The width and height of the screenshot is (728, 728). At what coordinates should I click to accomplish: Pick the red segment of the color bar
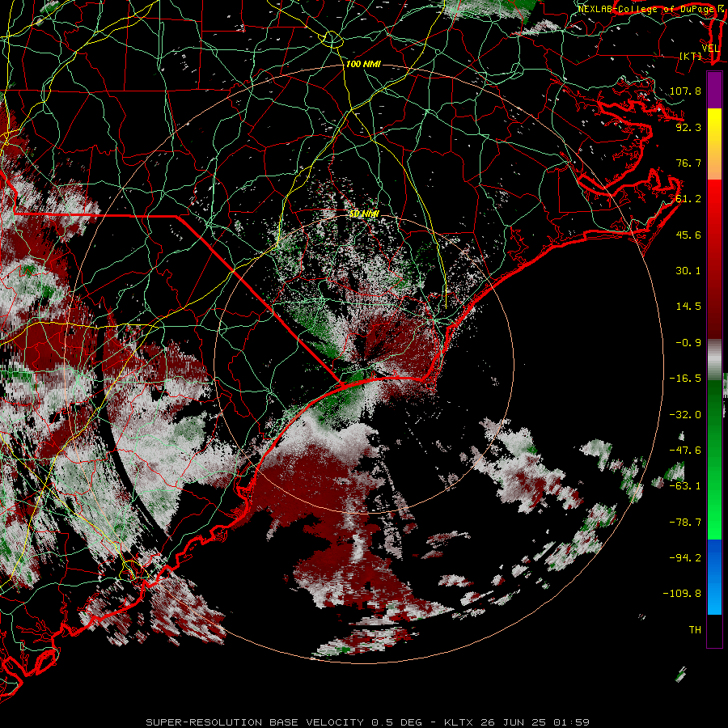(714, 259)
